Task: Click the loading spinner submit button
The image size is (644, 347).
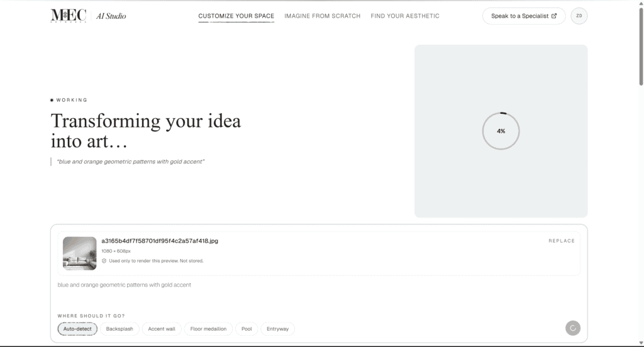Action: 573,328
